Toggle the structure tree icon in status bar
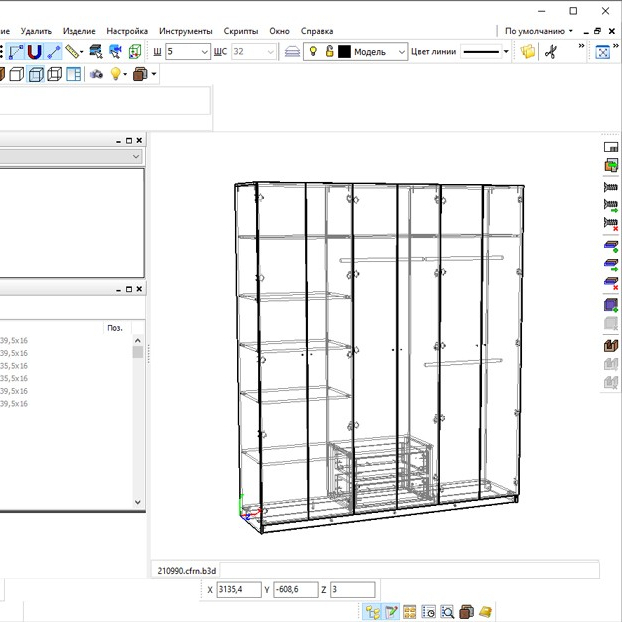Image resolution: width=622 pixels, height=622 pixels. 372,612
